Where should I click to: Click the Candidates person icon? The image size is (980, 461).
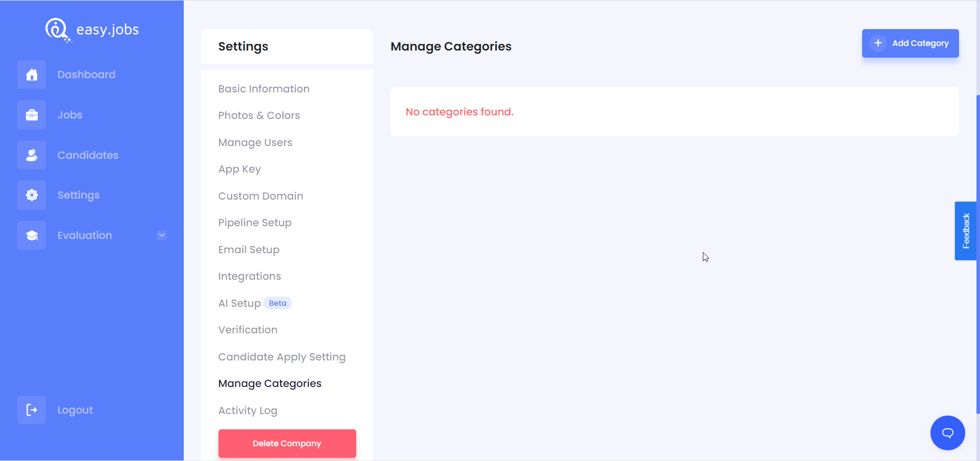point(31,155)
